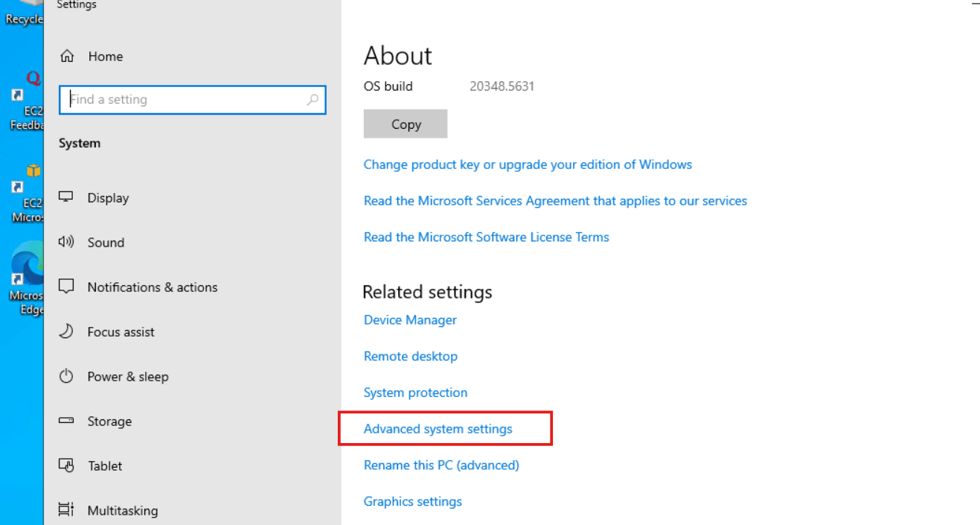Open Focus assist via moon icon
Viewport: 980px width, 525px height.
66,331
